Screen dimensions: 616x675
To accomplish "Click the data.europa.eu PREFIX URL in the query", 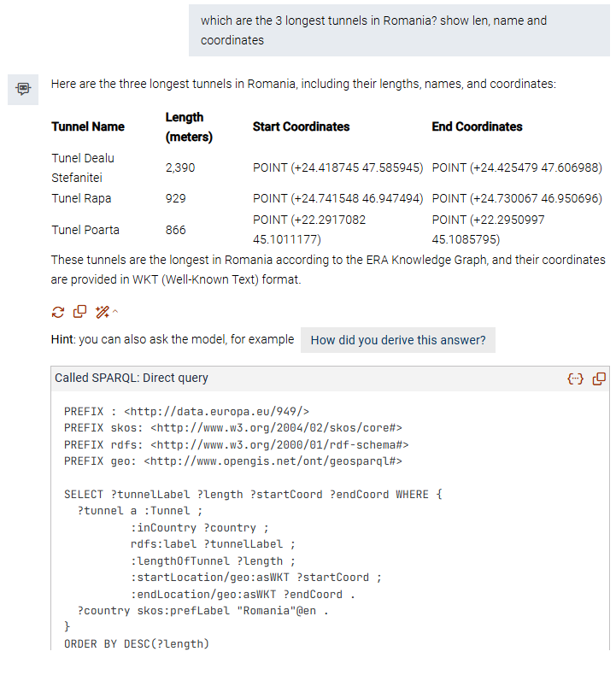I will [x=217, y=412].
